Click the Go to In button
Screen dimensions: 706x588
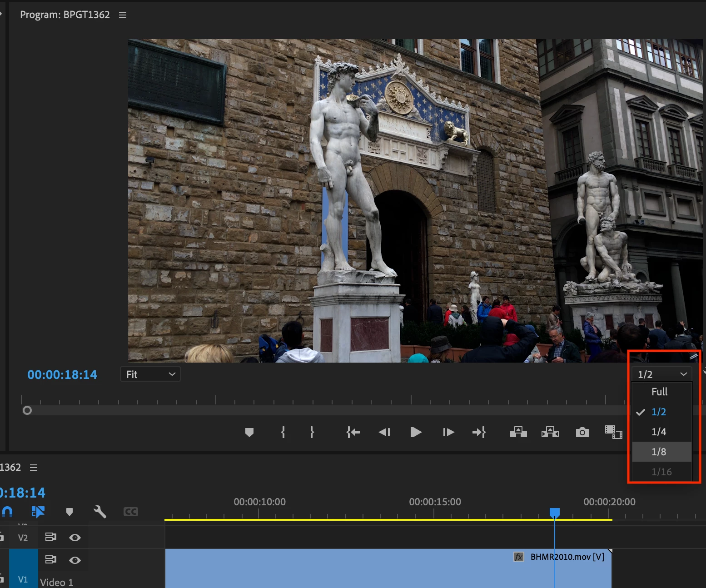coord(353,432)
